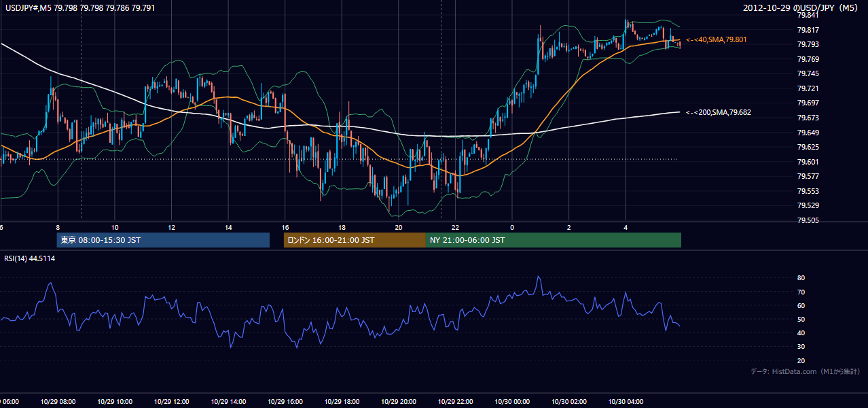Viewport: 868px width, 408px height.
Task: Click the 10/29 20:00 time axis label
Action: coord(399,402)
